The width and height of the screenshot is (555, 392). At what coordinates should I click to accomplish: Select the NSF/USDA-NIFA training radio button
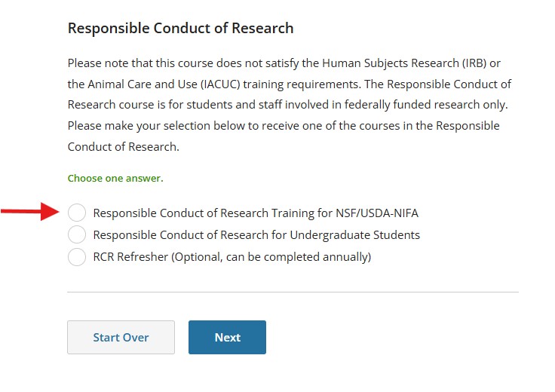click(x=77, y=213)
